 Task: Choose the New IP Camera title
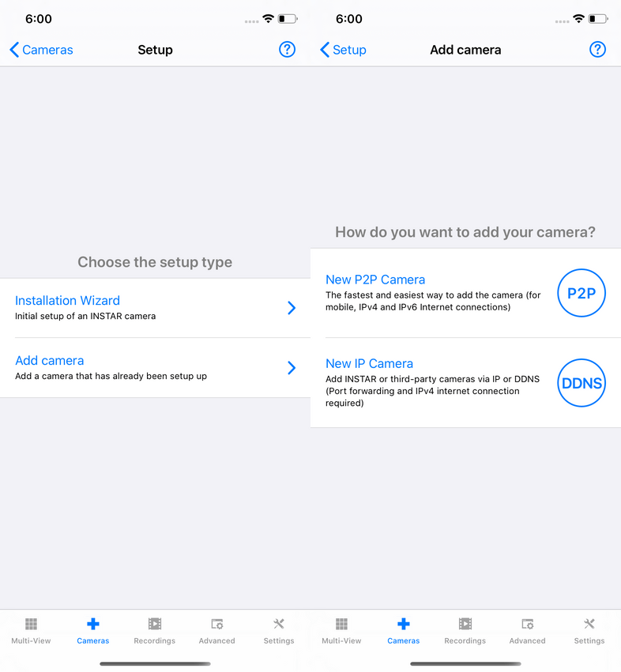pos(369,363)
